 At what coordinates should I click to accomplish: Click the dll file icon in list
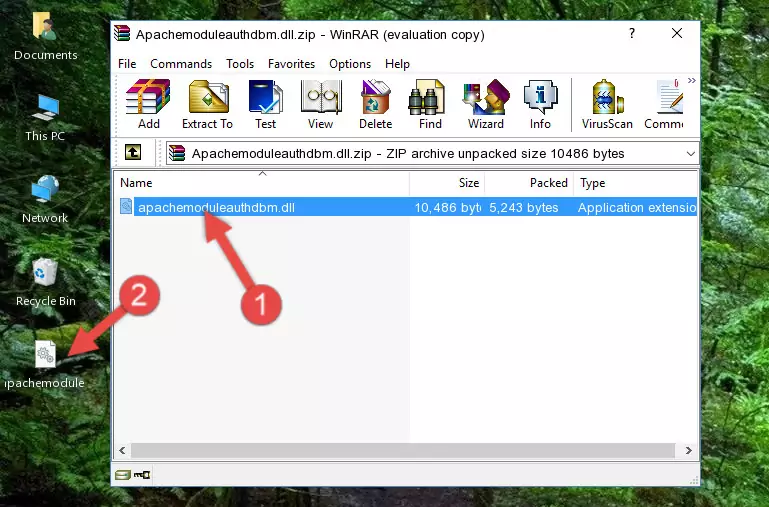pyautogui.click(x=126, y=206)
